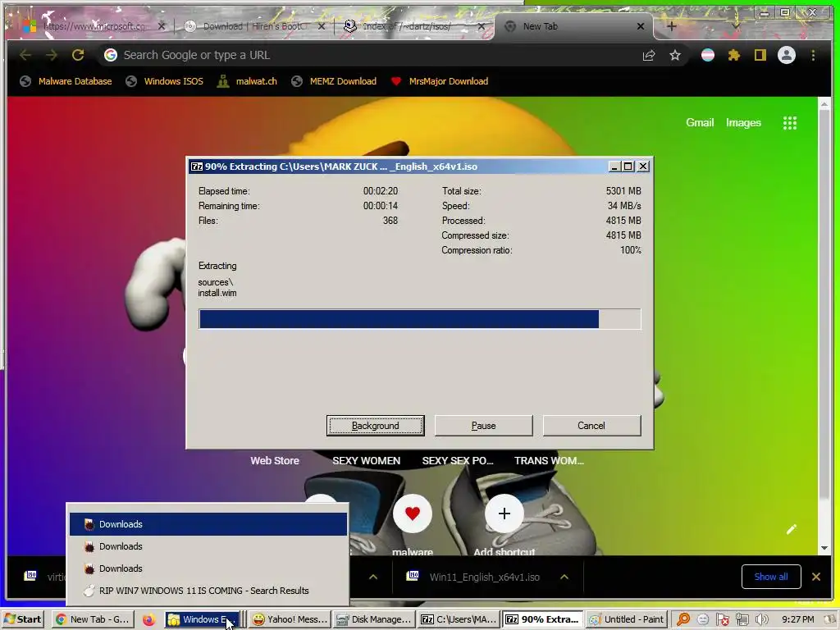840x630 pixels.
Task: Click the page scrollbar up arrow
Action: pyautogui.click(x=824, y=104)
